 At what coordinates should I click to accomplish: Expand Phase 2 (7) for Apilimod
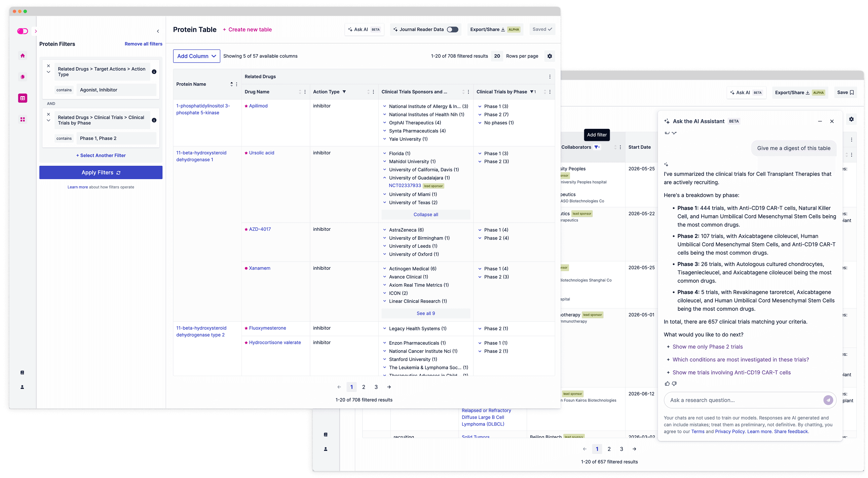[x=480, y=115]
